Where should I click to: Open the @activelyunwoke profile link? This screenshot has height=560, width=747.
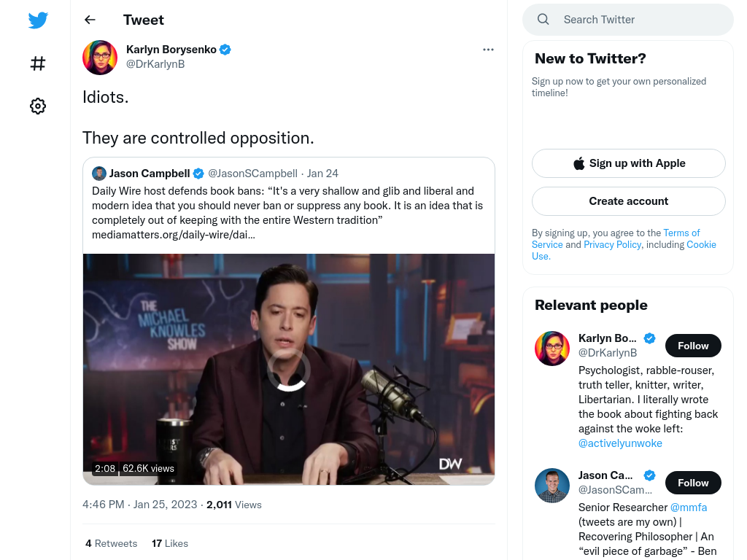pos(620,443)
